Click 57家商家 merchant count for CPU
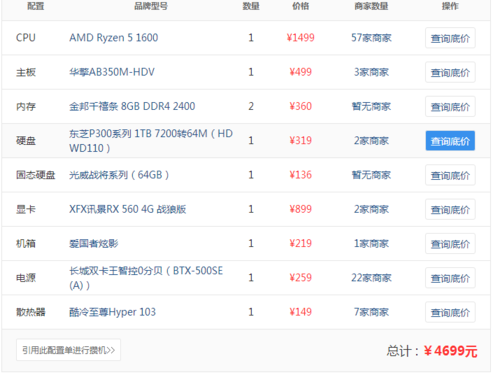Image resolution: width=500 pixels, height=382 pixels. [371, 38]
